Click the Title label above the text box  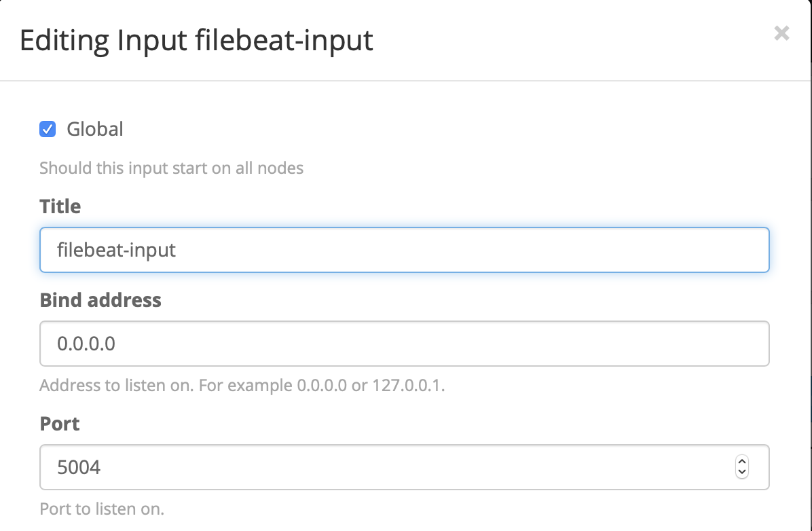pyautogui.click(x=60, y=206)
